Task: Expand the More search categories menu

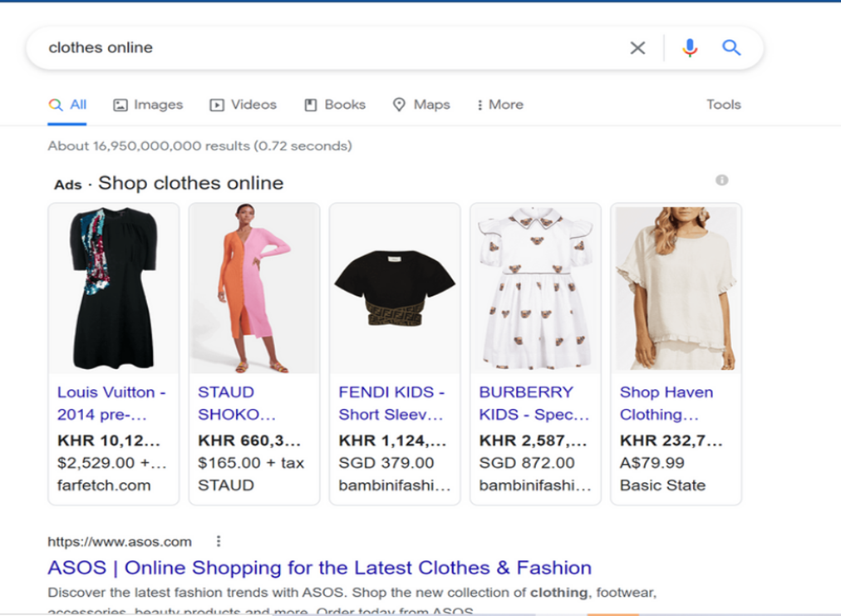Action: (x=499, y=105)
